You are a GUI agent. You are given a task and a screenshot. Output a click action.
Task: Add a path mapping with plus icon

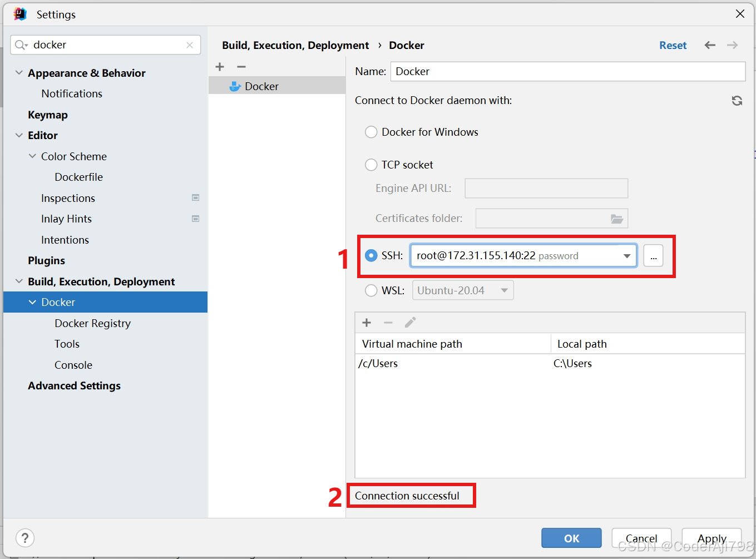(x=367, y=323)
